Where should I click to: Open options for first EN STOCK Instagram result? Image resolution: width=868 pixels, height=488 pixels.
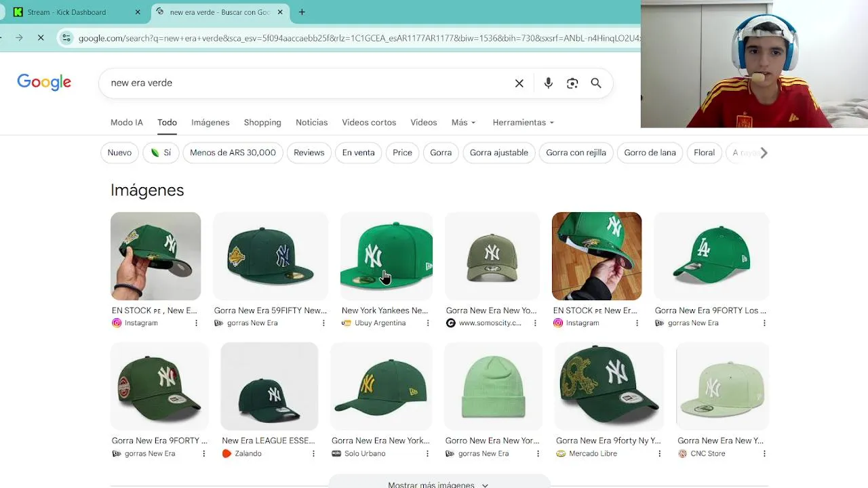click(x=197, y=323)
